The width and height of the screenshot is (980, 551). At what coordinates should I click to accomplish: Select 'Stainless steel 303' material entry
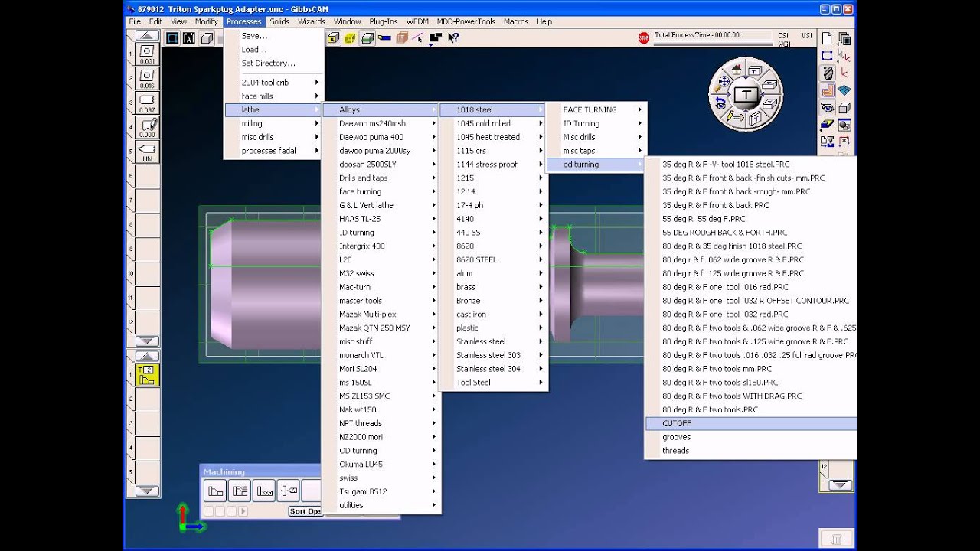pyautogui.click(x=493, y=355)
